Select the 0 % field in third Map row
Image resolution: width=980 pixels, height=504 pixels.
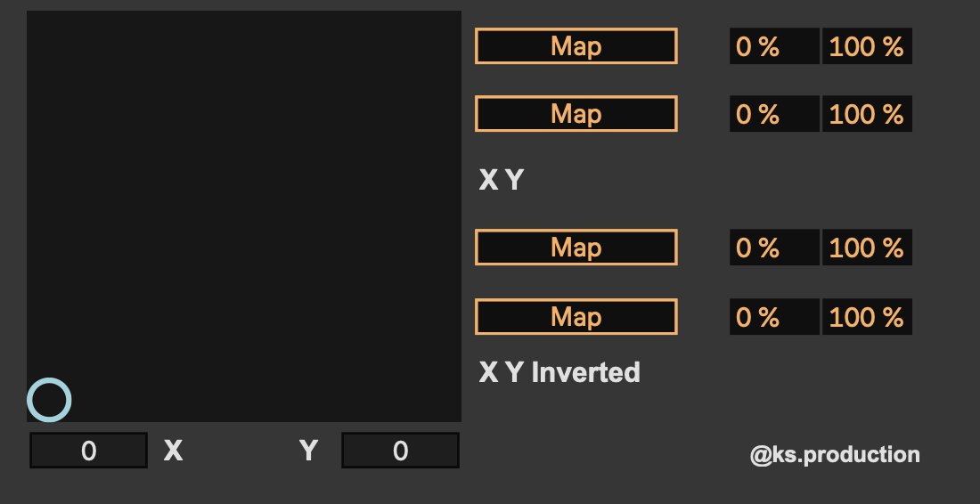click(x=773, y=248)
